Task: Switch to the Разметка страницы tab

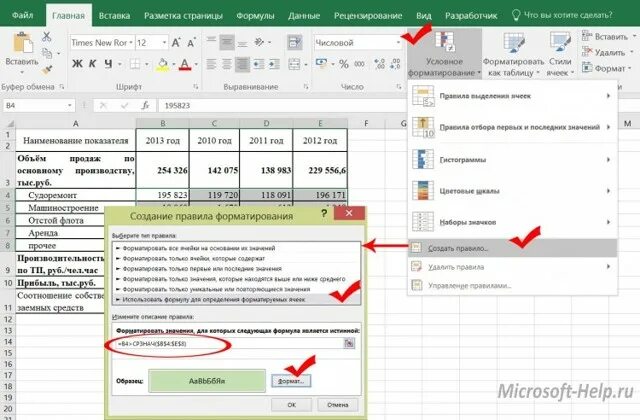Action: (183, 16)
